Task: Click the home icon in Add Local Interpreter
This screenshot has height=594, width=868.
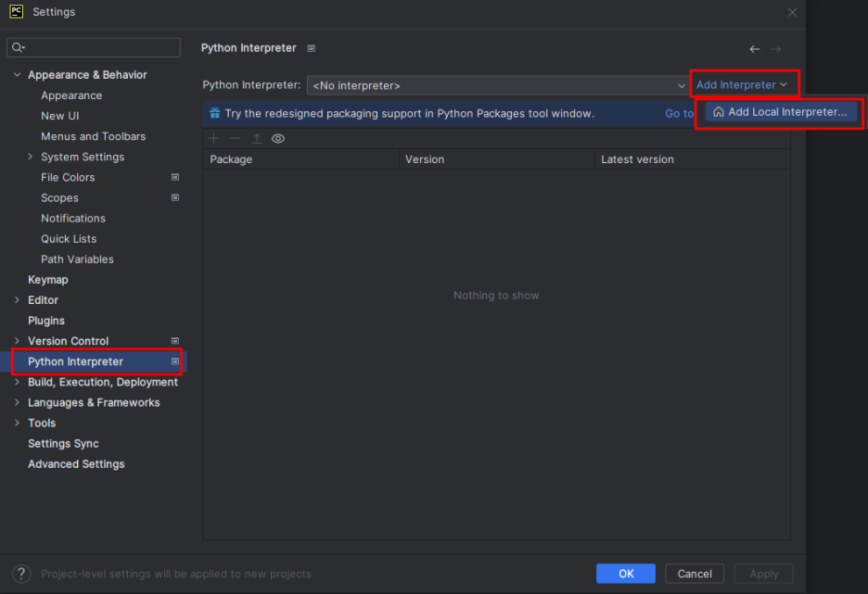Action: click(x=719, y=112)
